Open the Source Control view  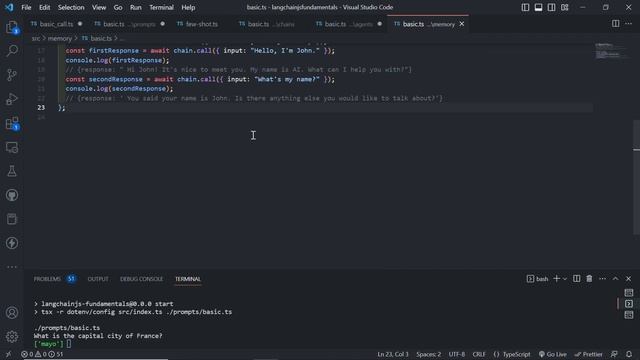pyautogui.click(x=12, y=75)
